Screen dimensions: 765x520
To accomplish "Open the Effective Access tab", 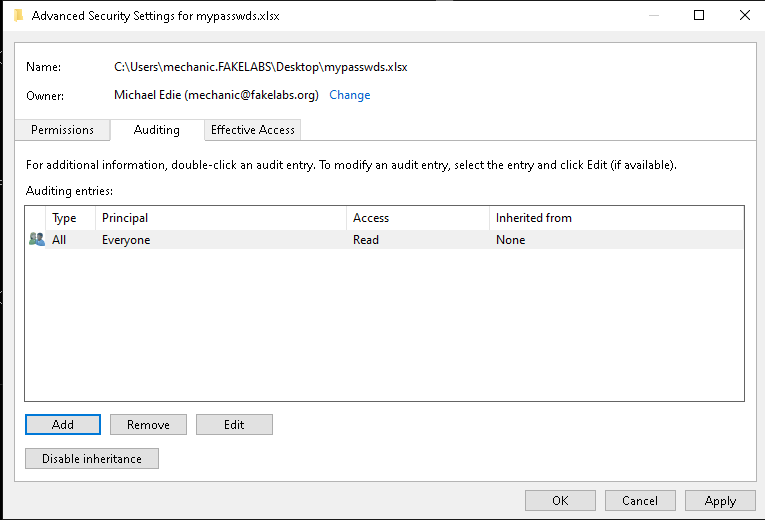I will coord(252,130).
